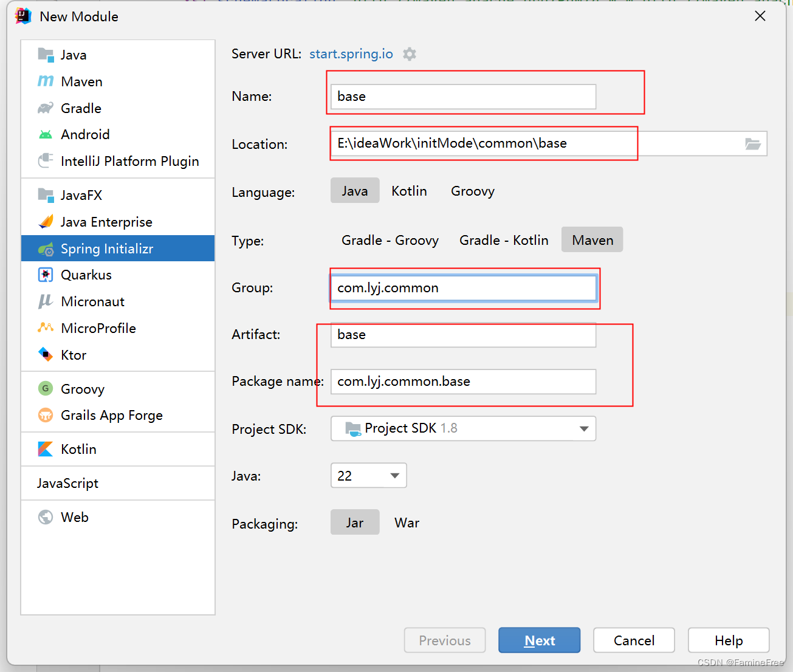Select Grails App Forge entry
This screenshot has height=672, width=793.
click(x=118, y=415)
